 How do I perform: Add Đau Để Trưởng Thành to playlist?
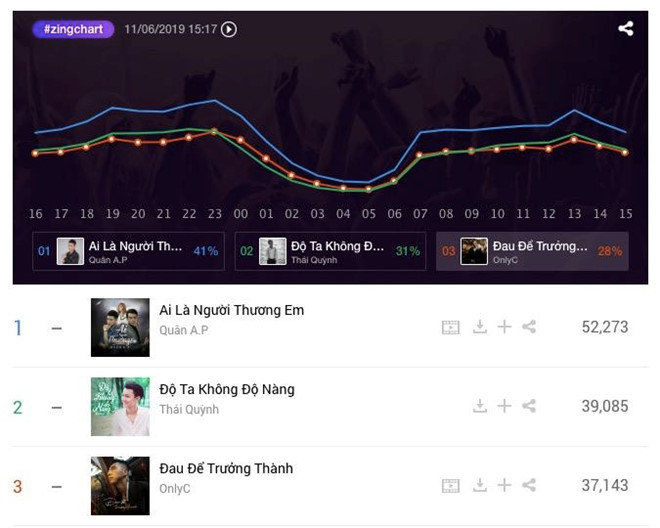(x=504, y=485)
